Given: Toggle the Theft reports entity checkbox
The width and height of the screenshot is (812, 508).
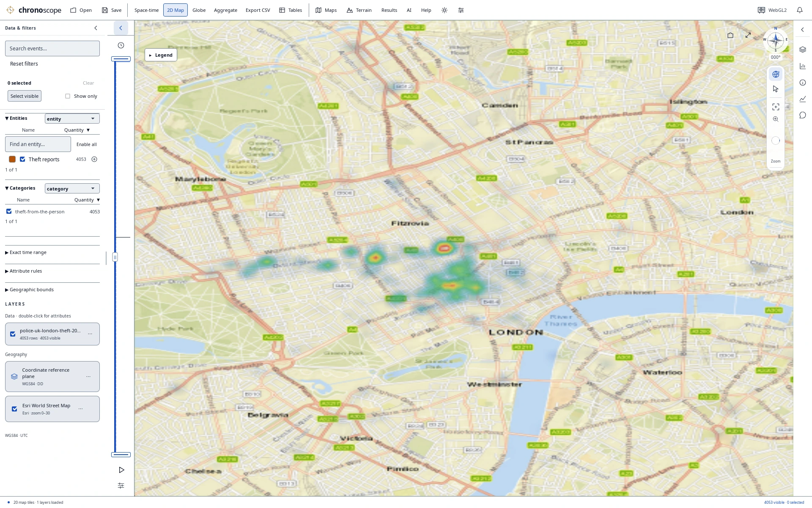Looking at the screenshot, I should tap(23, 159).
